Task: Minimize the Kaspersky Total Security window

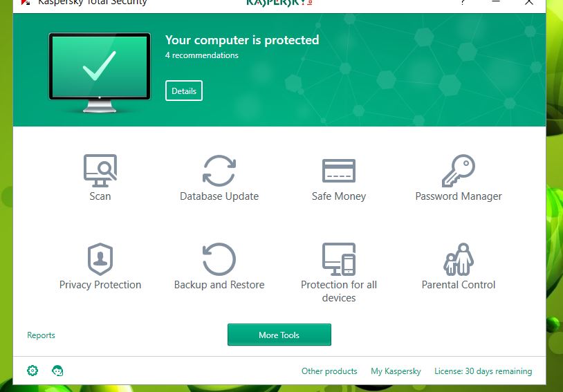Action: [496, 2]
